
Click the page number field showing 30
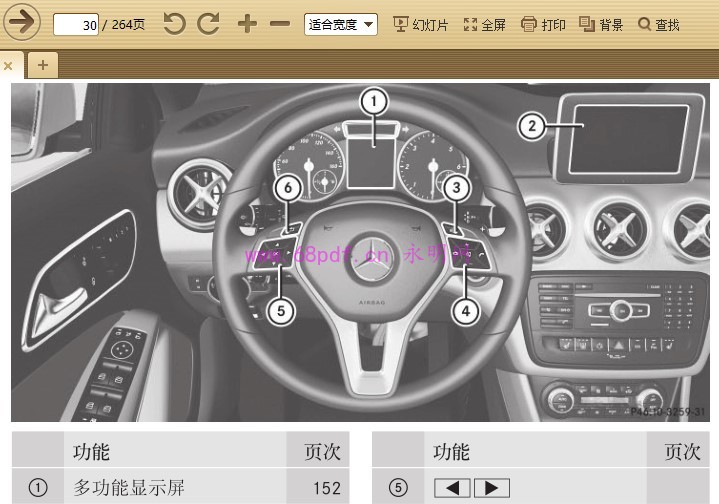[76, 24]
